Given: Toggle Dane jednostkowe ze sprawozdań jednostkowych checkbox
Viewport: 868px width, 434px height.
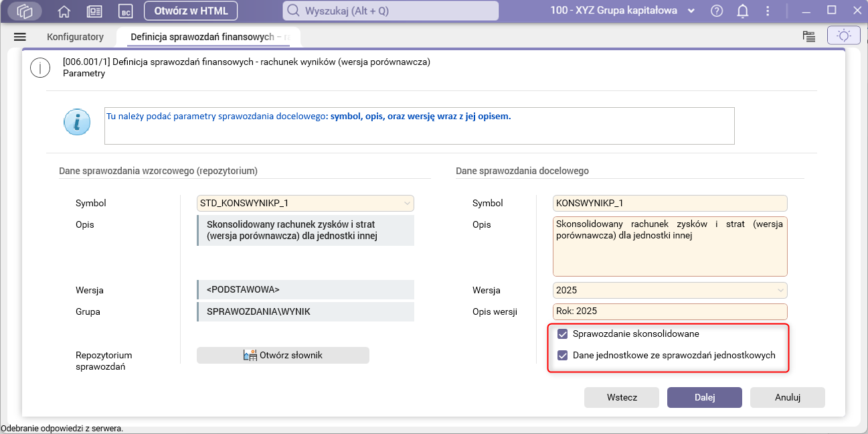Looking at the screenshot, I should click(563, 355).
